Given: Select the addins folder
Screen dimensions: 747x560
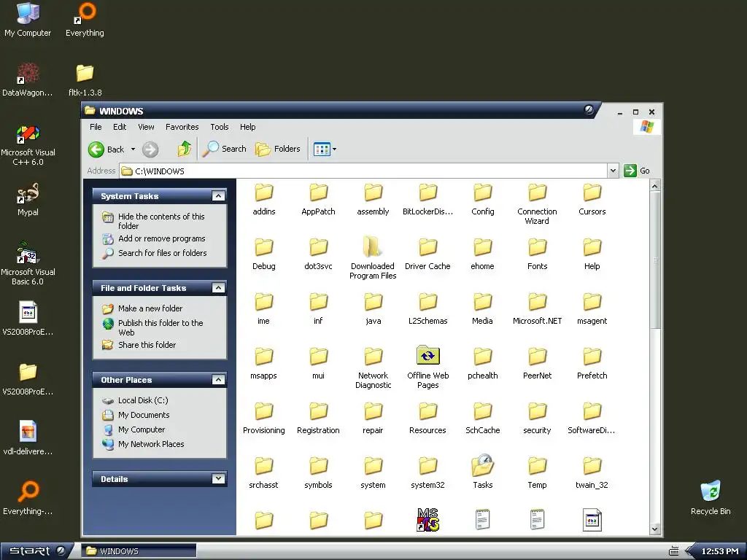Looking at the screenshot, I should click(x=263, y=200).
